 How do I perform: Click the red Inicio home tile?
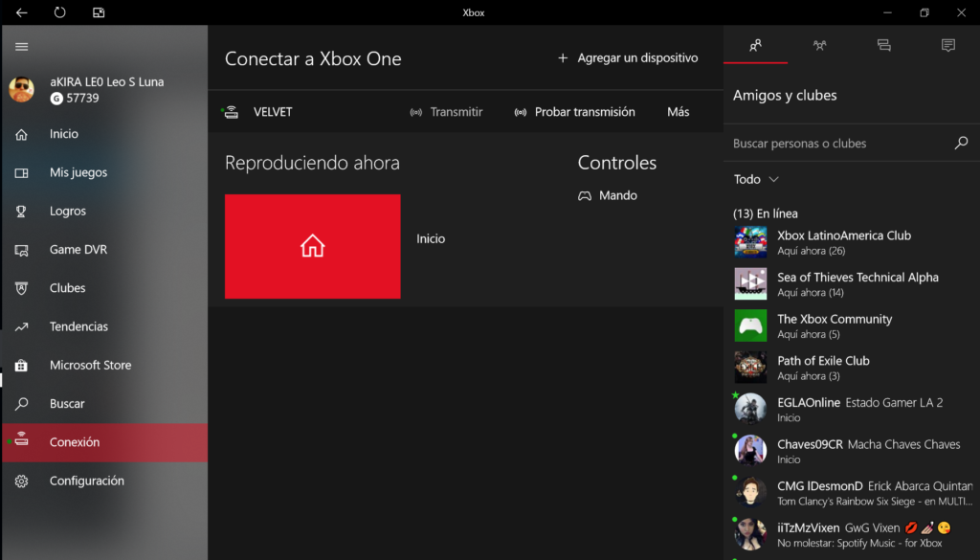(312, 246)
